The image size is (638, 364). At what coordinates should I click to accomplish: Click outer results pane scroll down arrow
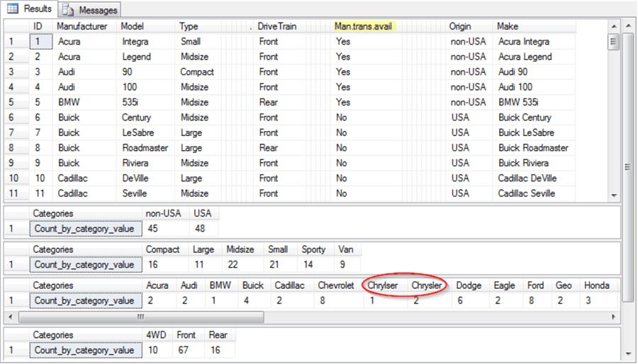pyautogui.click(x=628, y=355)
